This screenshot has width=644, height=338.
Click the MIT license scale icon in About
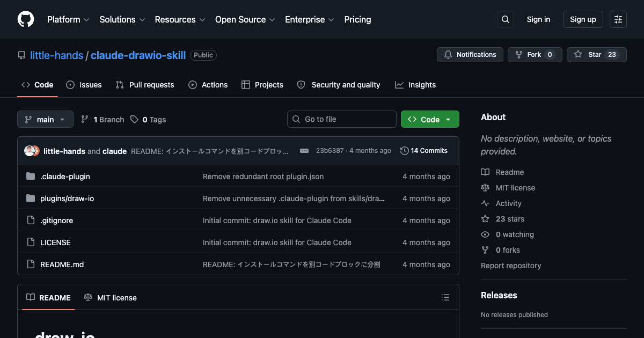[x=485, y=188]
